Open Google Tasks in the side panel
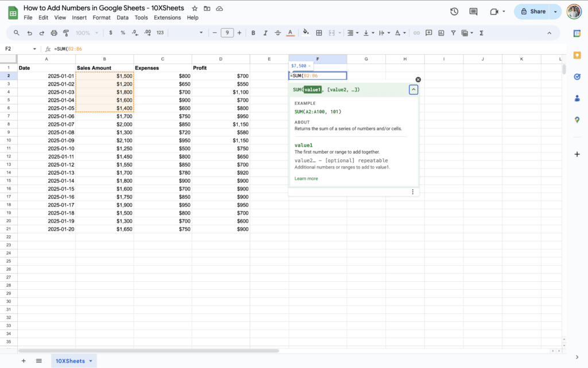The image size is (588, 368). (577, 76)
